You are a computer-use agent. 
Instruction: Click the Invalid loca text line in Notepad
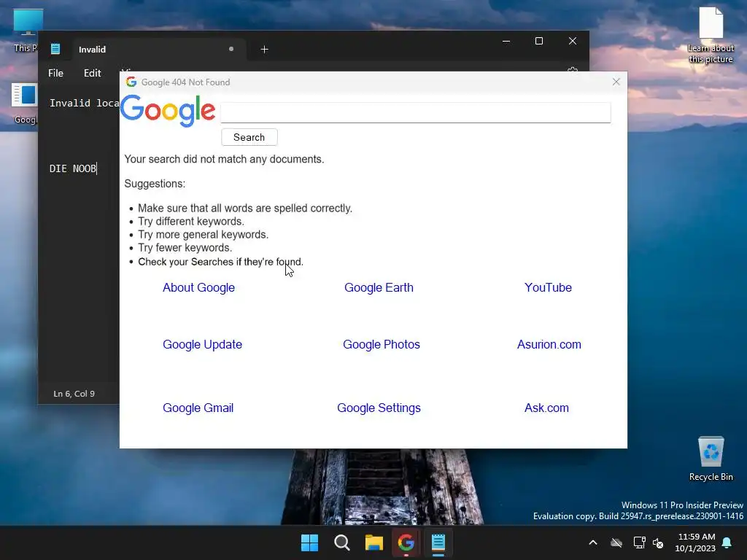click(x=85, y=104)
